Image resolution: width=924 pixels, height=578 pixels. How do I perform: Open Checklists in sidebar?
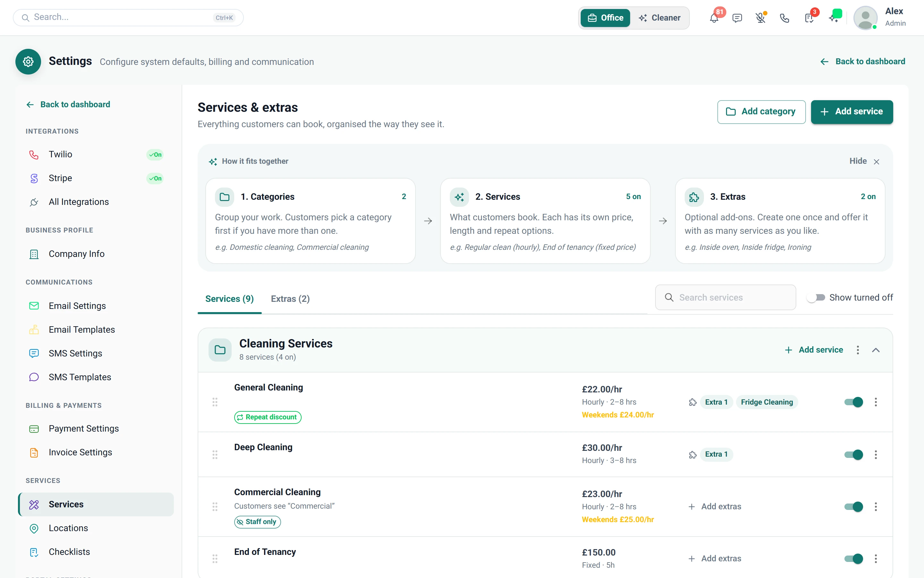click(96, 552)
